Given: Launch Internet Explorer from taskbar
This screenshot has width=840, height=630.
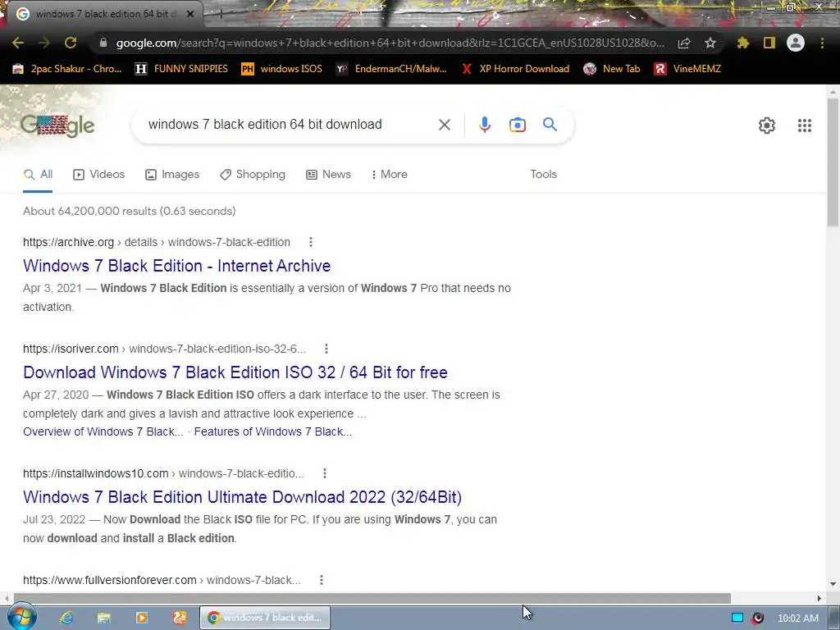Looking at the screenshot, I should [x=66, y=618].
